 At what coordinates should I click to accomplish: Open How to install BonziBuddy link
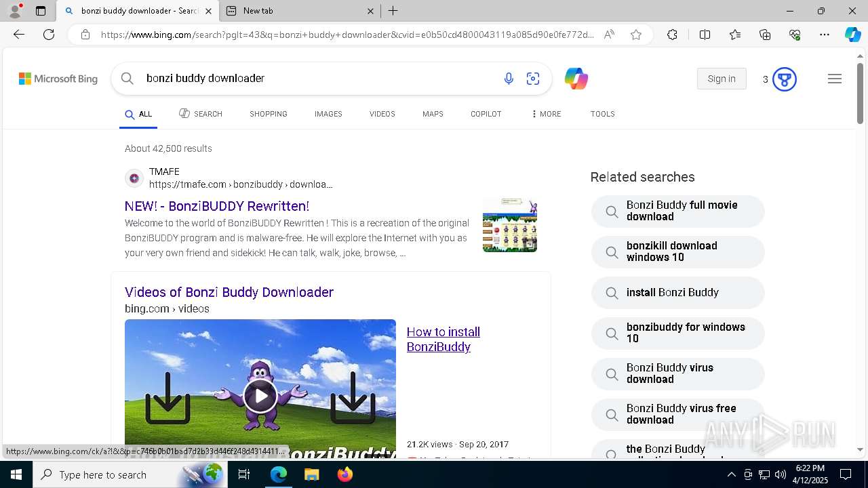click(x=443, y=339)
